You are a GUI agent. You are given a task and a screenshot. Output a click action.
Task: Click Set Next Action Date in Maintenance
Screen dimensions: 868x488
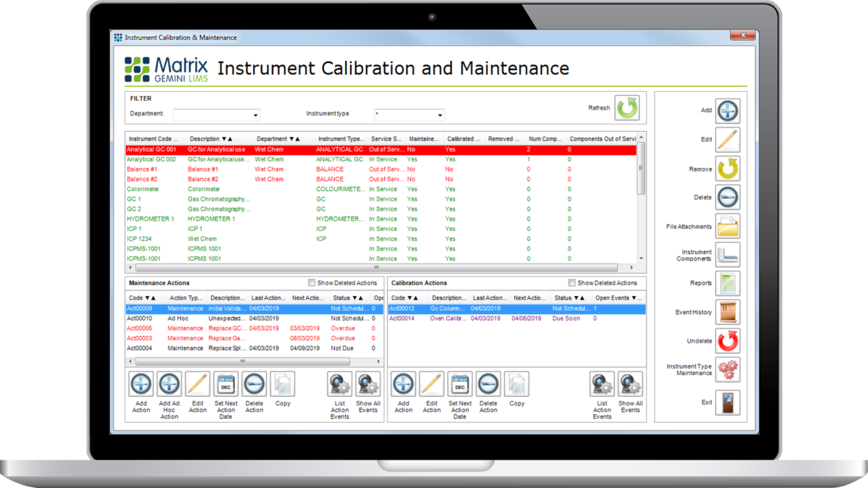pos(226,384)
